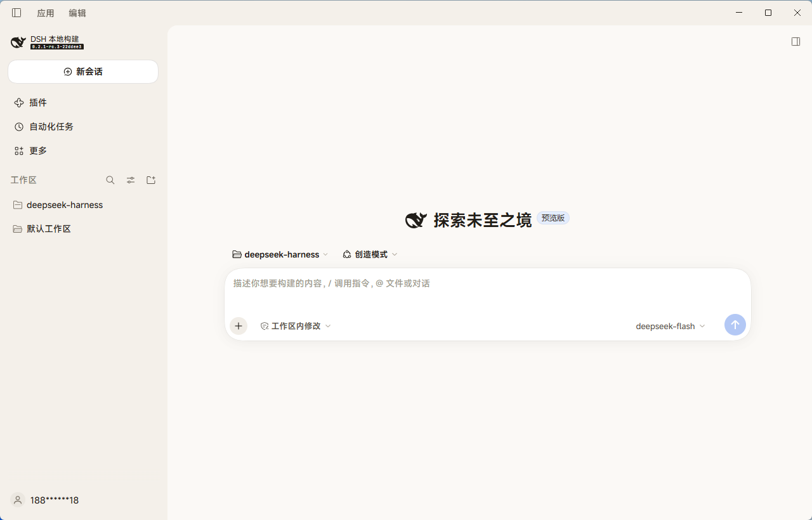Click the version tag 0.2.1-rc.3
This screenshot has width=812, height=520.
pos(57,47)
